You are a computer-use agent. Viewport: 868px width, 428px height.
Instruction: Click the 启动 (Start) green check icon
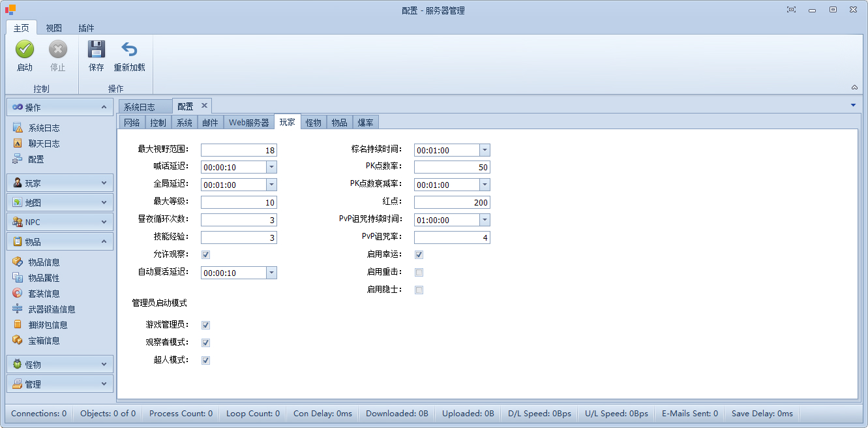coord(25,50)
